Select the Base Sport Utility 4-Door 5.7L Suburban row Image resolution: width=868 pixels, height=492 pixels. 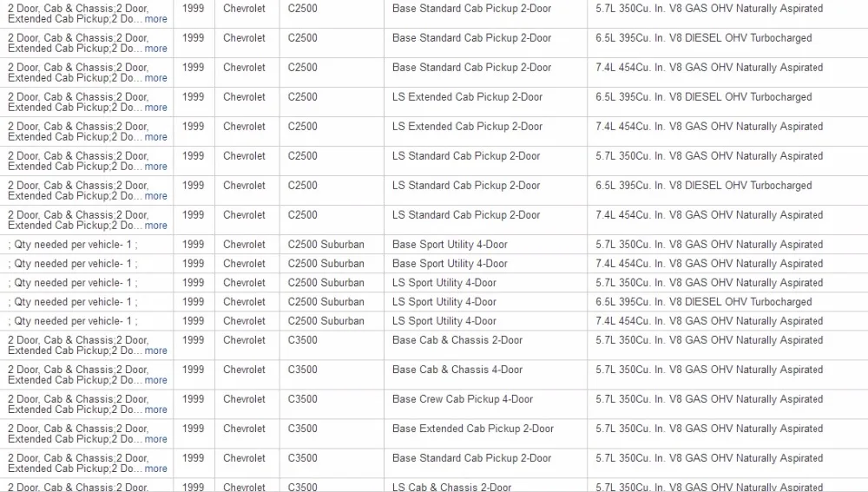[x=434, y=245]
